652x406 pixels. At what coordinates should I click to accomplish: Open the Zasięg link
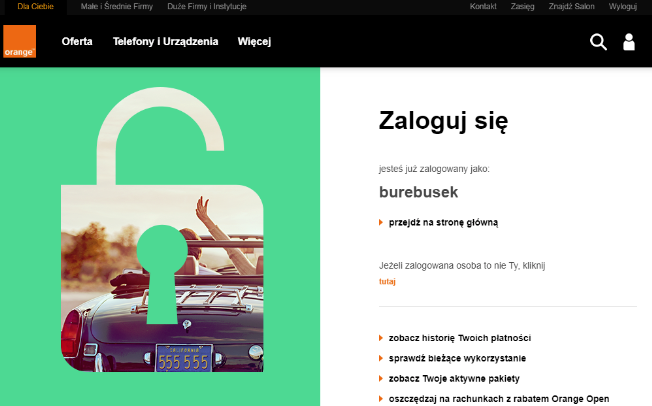tap(522, 6)
